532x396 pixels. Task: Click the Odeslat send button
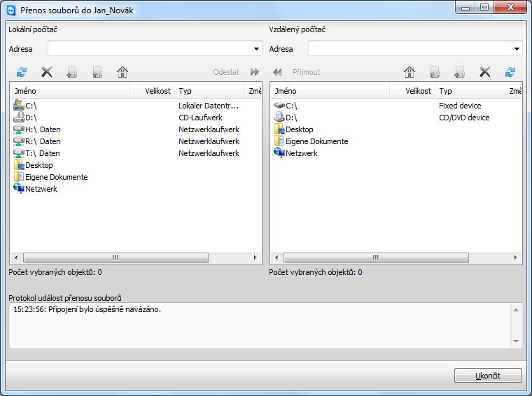coord(236,72)
